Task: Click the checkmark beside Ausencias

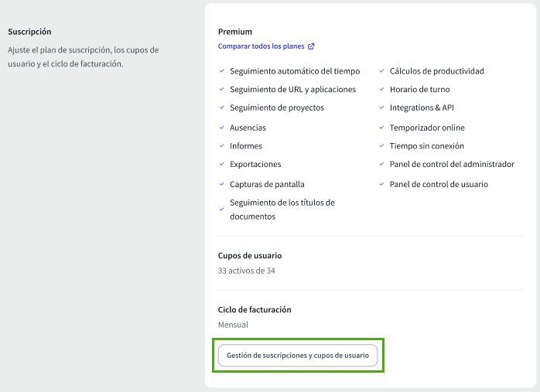Action: (x=222, y=128)
